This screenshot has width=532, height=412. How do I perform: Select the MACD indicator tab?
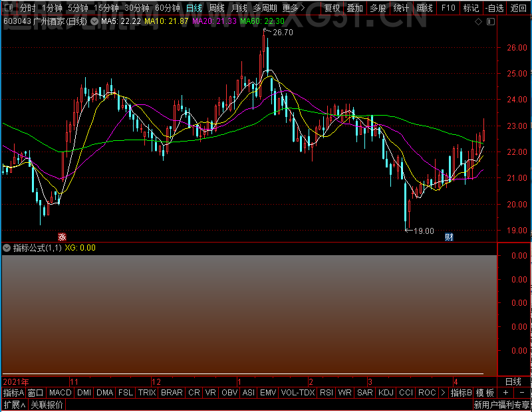coord(61,393)
